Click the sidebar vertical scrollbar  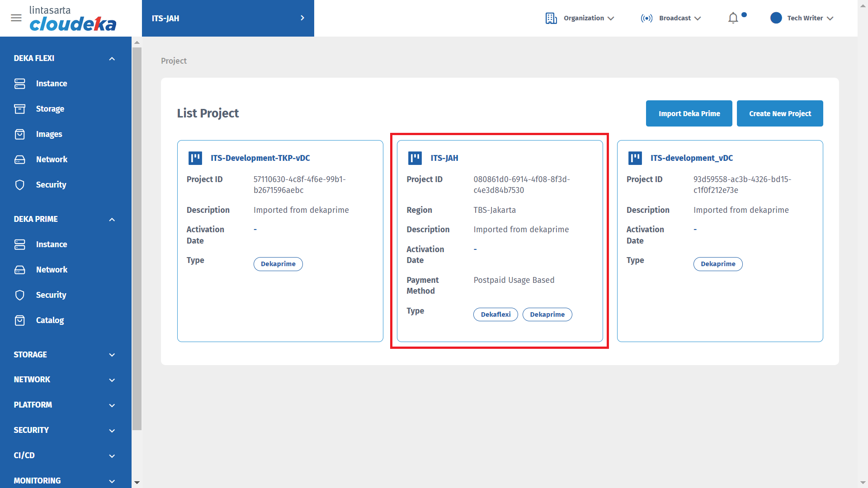click(x=137, y=239)
